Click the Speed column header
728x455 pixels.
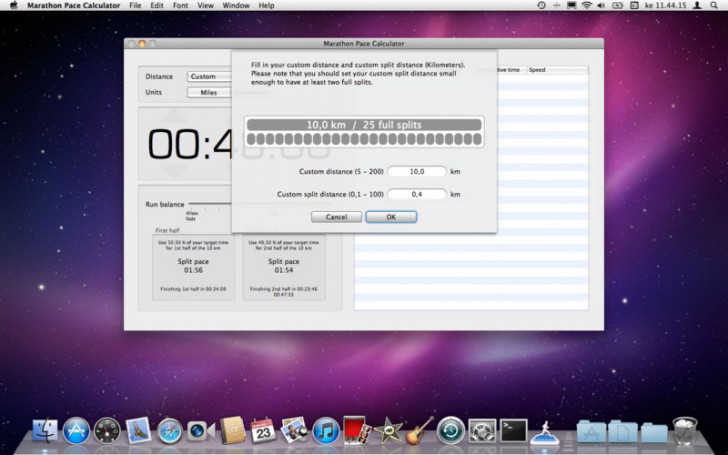click(557, 70)
